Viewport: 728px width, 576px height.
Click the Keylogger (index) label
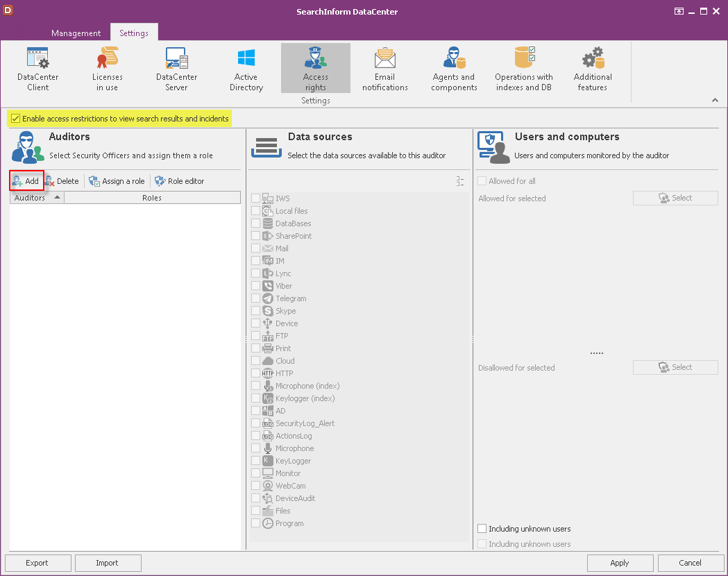pos(305,398)
